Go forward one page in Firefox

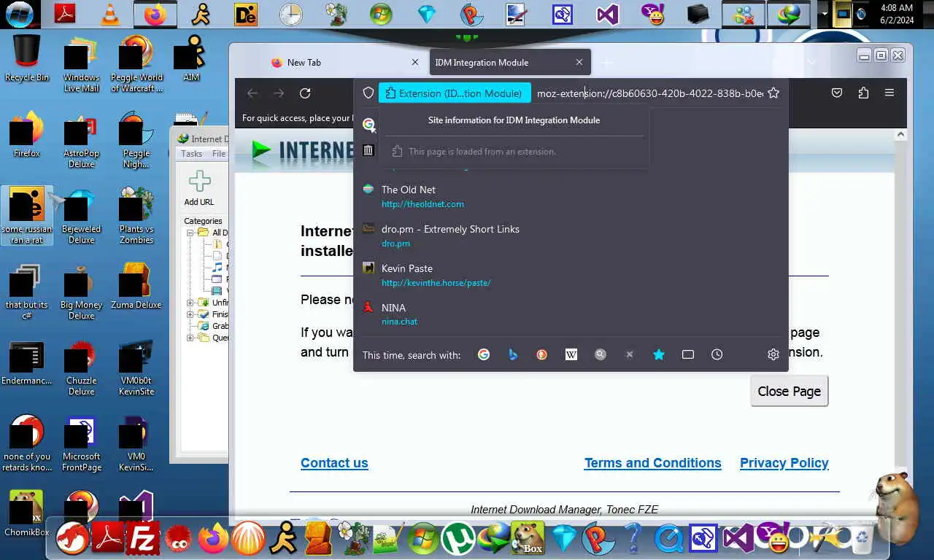[279, 93]
